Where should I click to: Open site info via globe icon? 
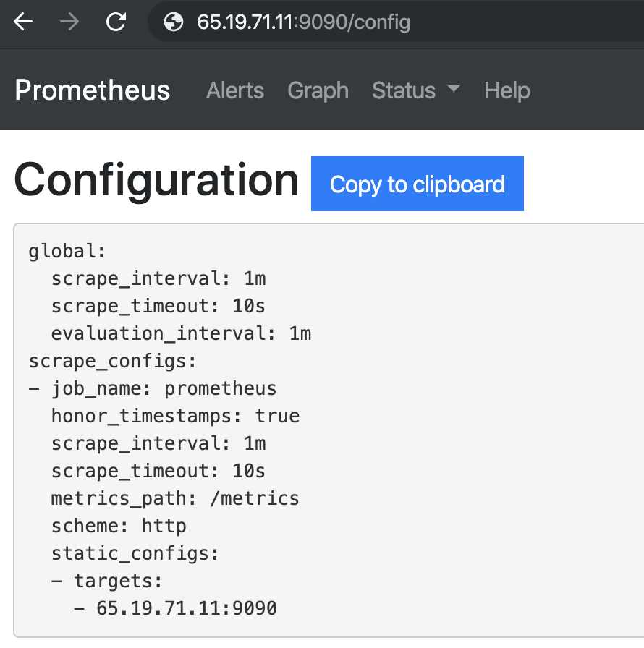coord(174,22)
